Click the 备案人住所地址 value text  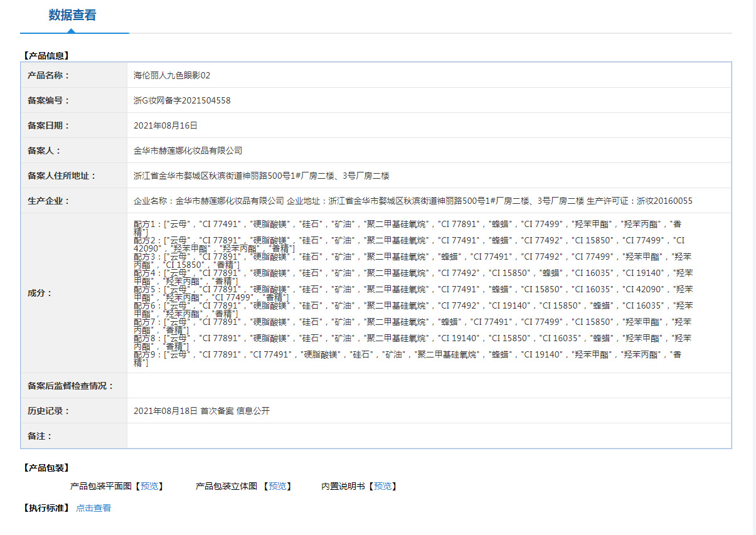point(262,176)
